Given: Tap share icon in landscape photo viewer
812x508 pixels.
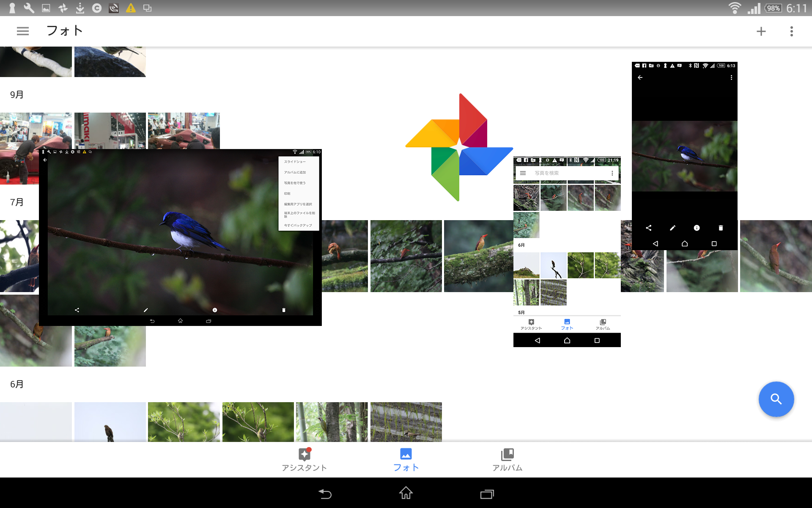Looking at the screenshot, I should [77, 310].
